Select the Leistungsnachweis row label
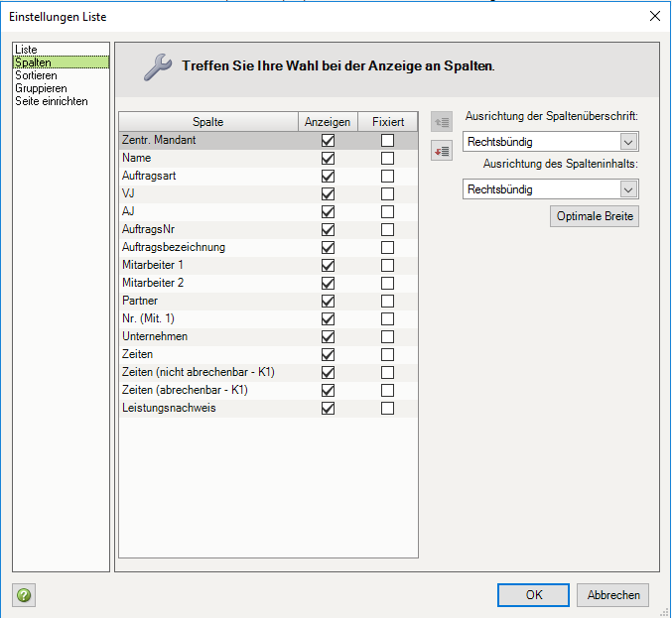 click(169, 408)
